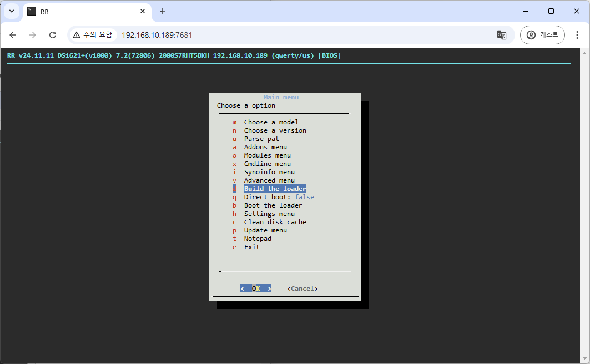This screenshot has width=590, height=364.
Task: Confirm with the OK button
Action: (256, 289)
